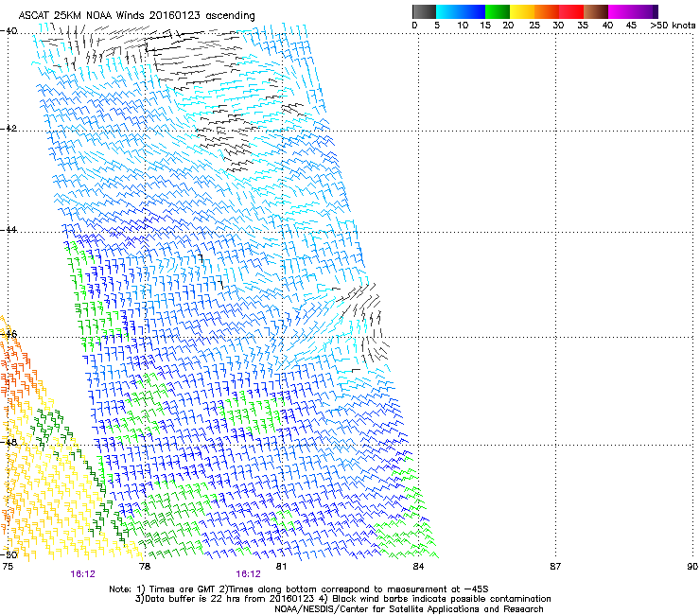Click the magenta 40-45 knots legend segment
Screen dimensions: 700x615
click(621, 11)
